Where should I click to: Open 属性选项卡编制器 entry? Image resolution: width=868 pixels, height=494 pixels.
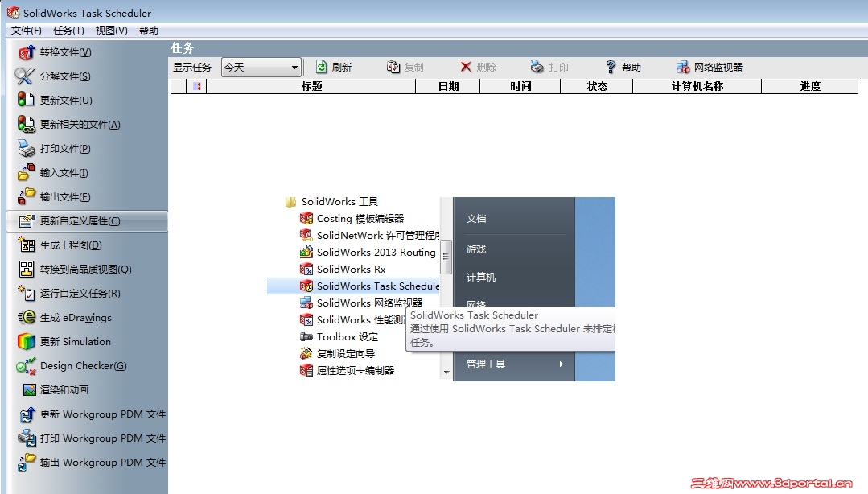click(x=347, y=370)
